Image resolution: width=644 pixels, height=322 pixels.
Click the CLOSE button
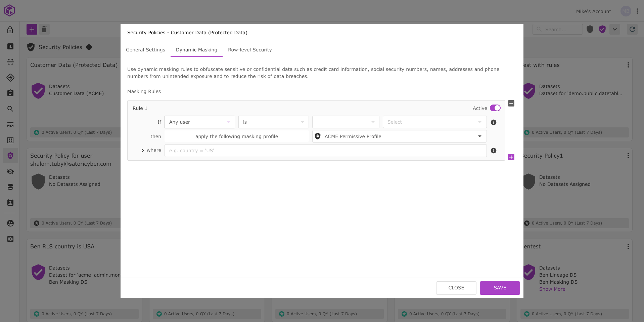point(456,288)
